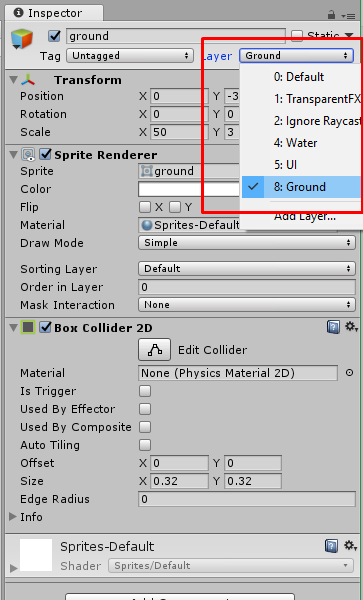This screenshot has width=363, height=600.
Task: Enable the Is Trigger checkbox
Action: [x=145, y=391]
